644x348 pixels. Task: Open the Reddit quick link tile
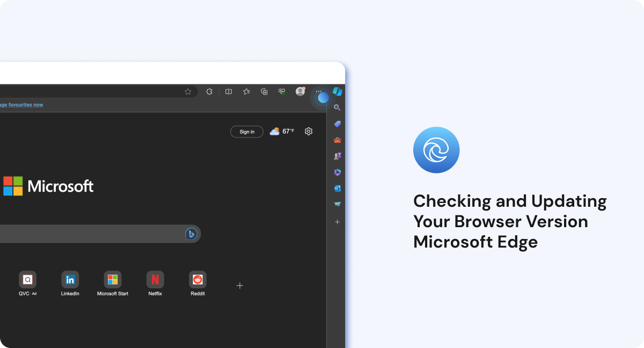click(197, 284)
